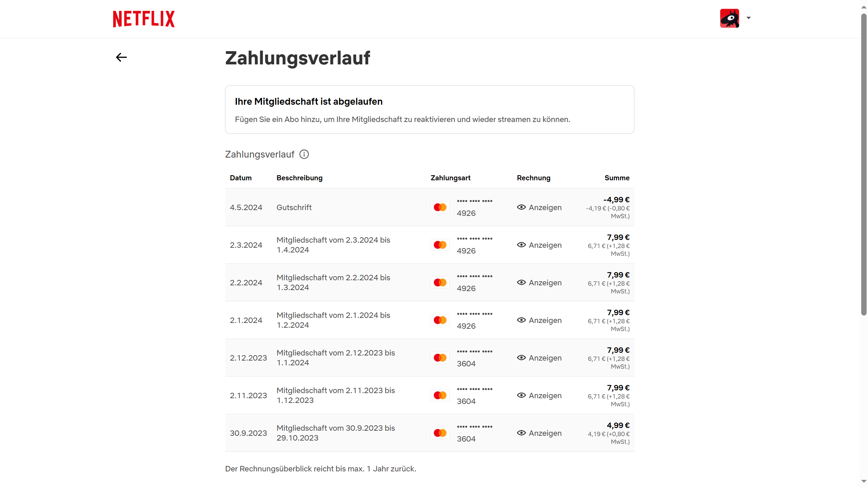The image size is (868, 488).
Task: Show invoice for 2.1.2024 via Anzeigen
Action: pyautogui.click(x=545, y=320)
